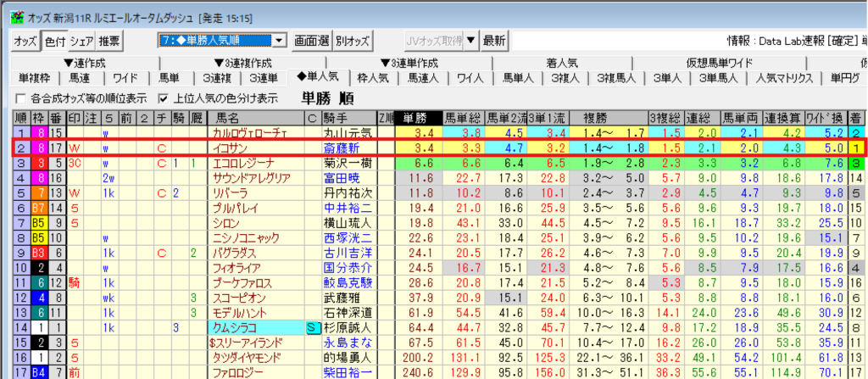
Task: Click the red 騎 mark for ブーケファロス
Action: [74, 282]
